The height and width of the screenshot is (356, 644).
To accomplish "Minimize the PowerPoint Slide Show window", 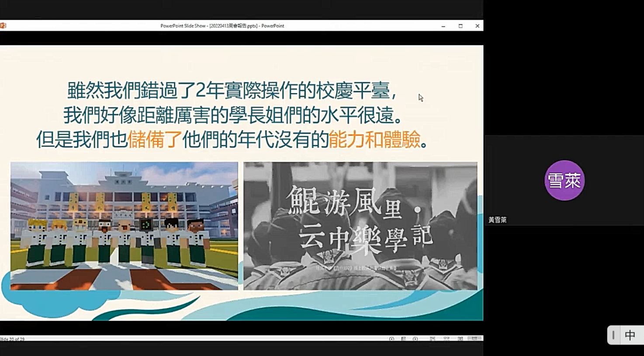I will 443,26.
